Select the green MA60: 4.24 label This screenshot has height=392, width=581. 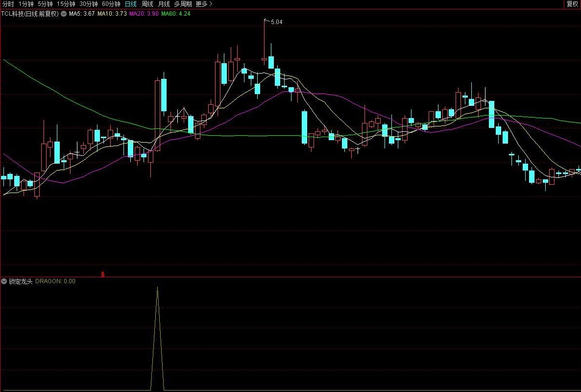[176, 14]
